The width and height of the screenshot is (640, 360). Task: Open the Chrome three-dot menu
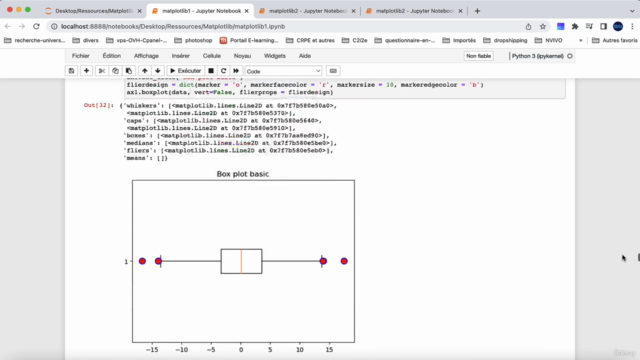632,27
